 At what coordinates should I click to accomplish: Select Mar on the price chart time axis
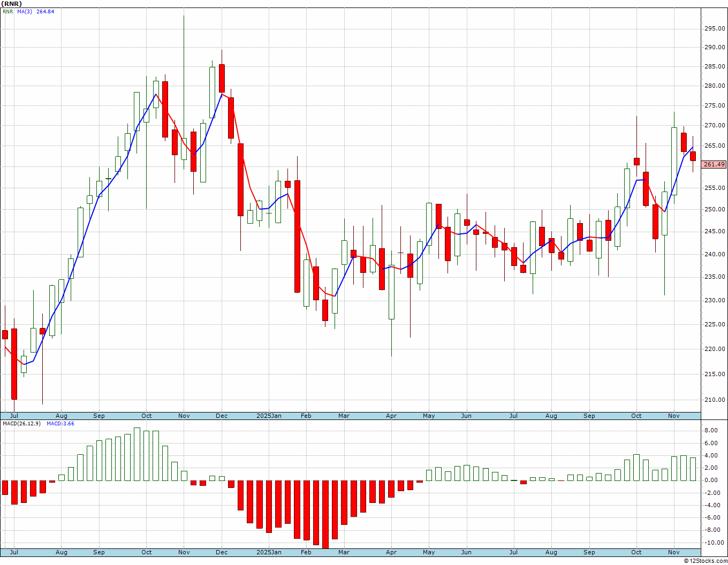click(344, 416)
